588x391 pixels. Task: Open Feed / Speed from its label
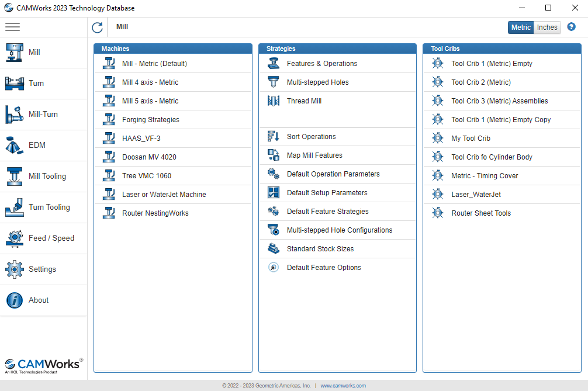[x=51, y=238]
